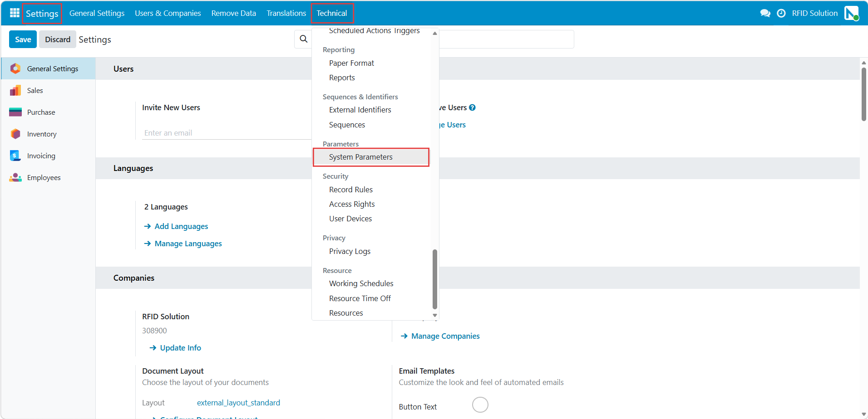Open the Purchase settings section
This screenshot has height=419, width=868.
pos(48,112)
